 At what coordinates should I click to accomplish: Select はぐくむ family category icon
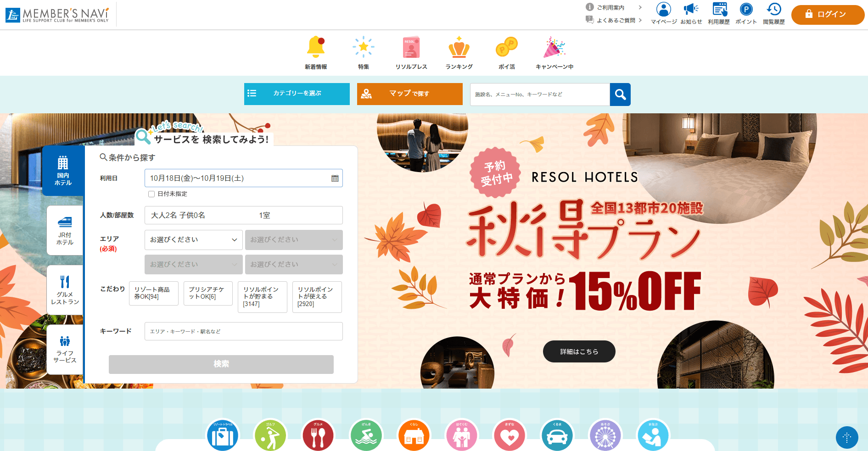pos(461,435)
